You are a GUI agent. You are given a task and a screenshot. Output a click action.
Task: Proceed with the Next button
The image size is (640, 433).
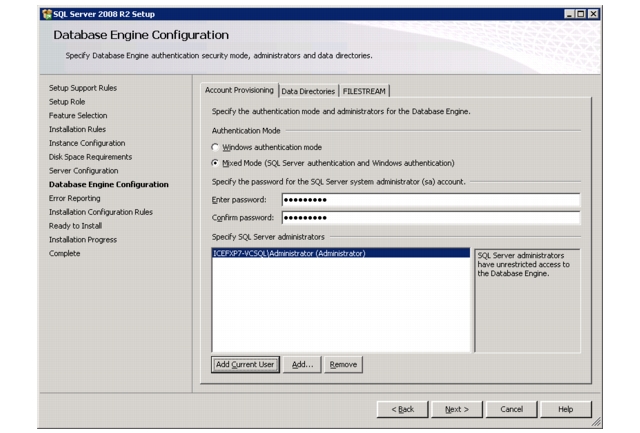457,409
